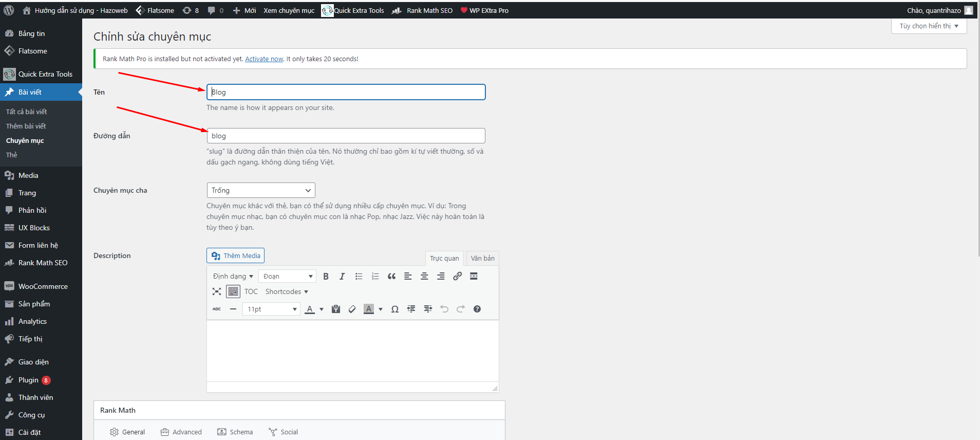Switch to the Văn bản editor tab
Screen dimensions: 980x440
coord(482,258)
